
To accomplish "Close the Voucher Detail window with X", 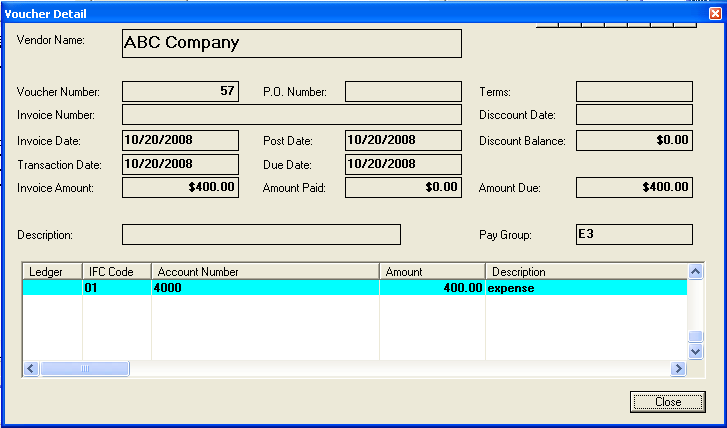I will pos(714,13).
